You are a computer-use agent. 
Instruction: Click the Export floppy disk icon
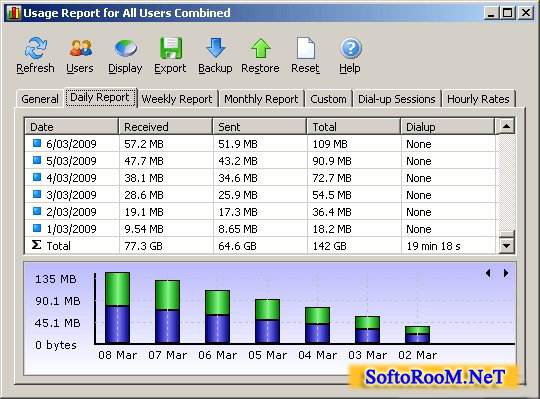coord(170,48)
